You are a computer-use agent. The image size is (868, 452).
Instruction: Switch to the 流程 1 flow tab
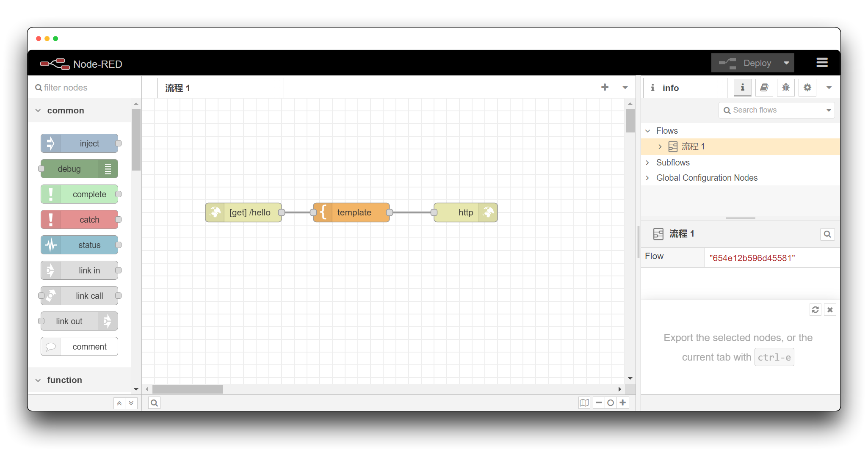point(220,88)
